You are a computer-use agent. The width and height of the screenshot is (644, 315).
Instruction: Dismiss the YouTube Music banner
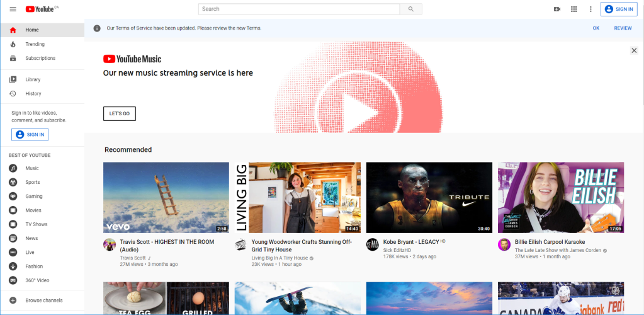[x=634, y=50]
